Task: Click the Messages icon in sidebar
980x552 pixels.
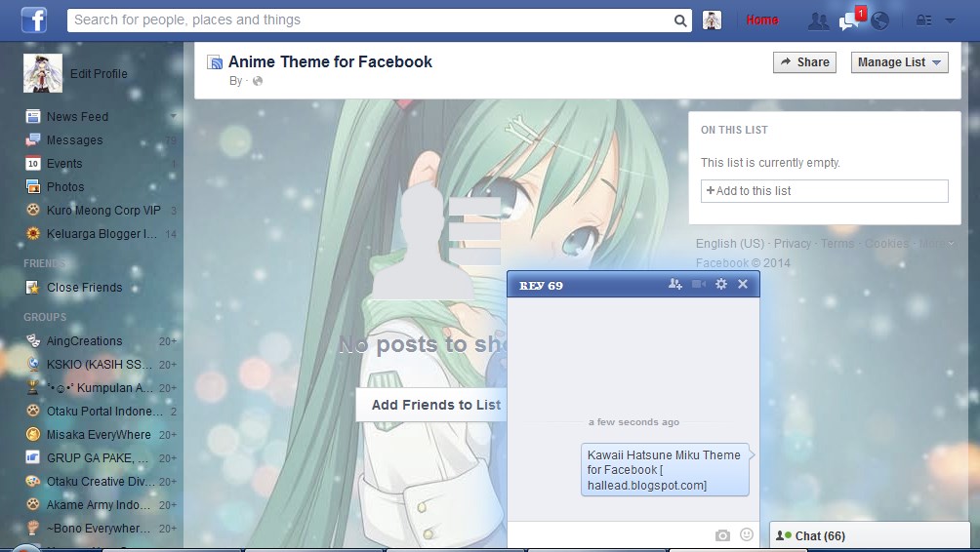Action: click(x=32, y=139)
